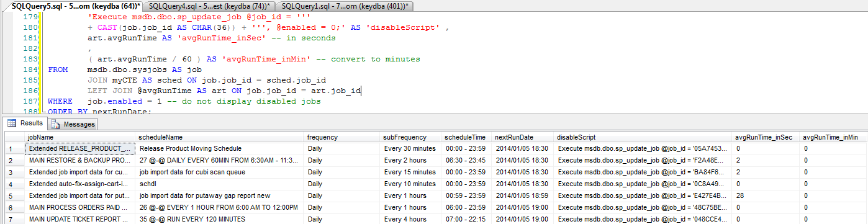The height and width of the screenshot is (224, 868).
Task: Click the '07:00 - 22:15' schedule time cell
Action: [466, 219]
